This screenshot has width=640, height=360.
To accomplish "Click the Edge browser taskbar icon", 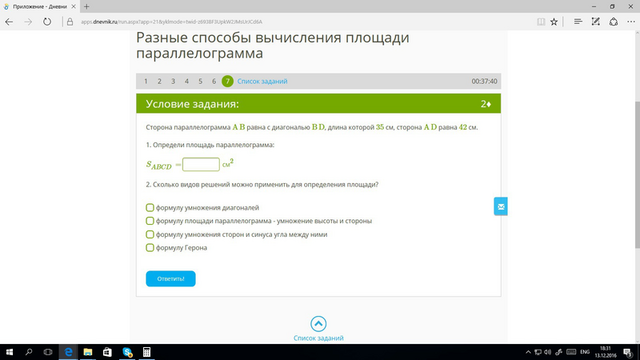I will click(68, 352).
